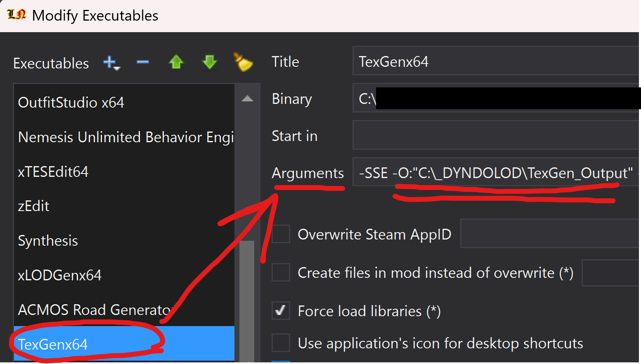The image size is (641, 364).
Task: Move executable down with green arrow
Action: [x=210, y=62]
